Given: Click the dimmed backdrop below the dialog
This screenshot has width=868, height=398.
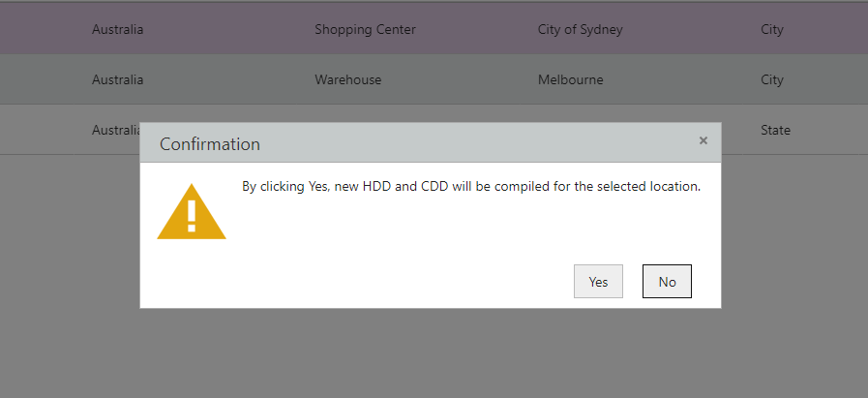Looking at the screenshot, I should (x=434, y=353).
